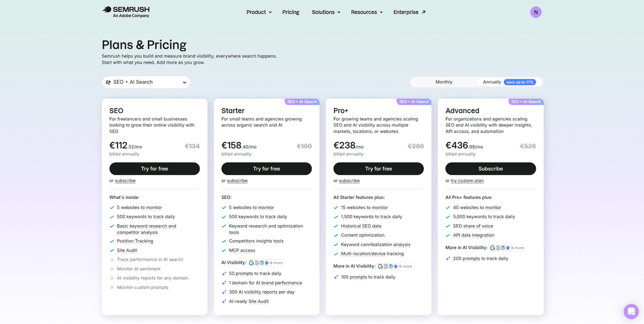The image size is (644, 324).
Task: Click 'Historical SEO data' feature
Action: [x=361, y=226]
